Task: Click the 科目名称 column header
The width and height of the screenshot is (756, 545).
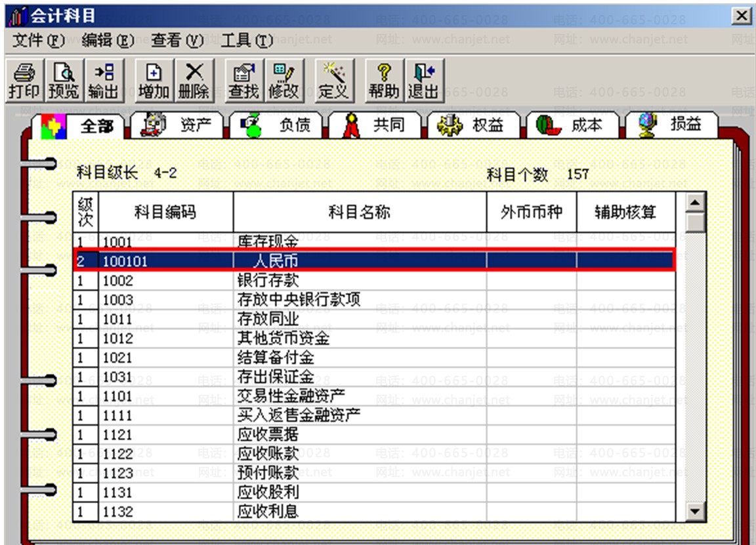Action: (360, 212)
